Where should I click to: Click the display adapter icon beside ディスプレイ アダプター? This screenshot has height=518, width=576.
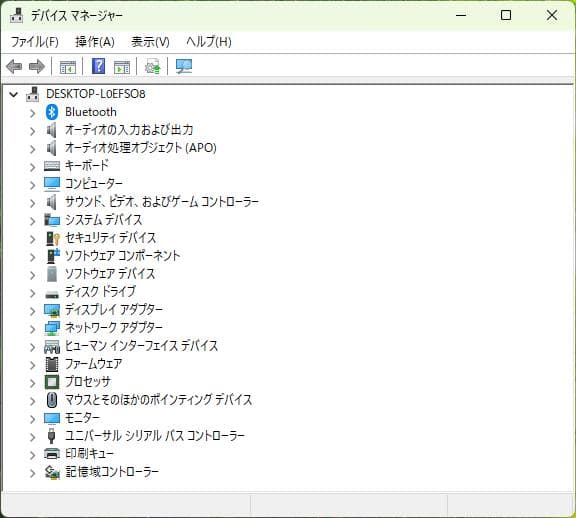tap(52, 310)
